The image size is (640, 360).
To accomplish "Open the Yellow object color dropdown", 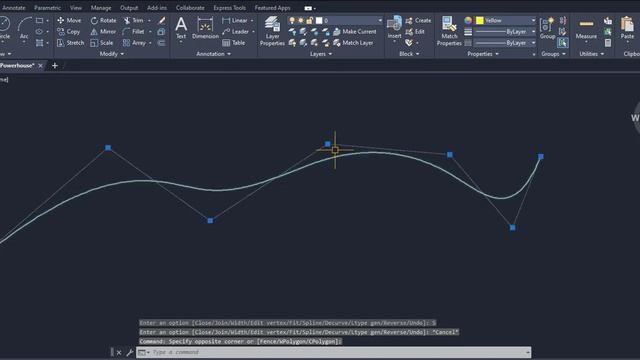I will (533, 20).
